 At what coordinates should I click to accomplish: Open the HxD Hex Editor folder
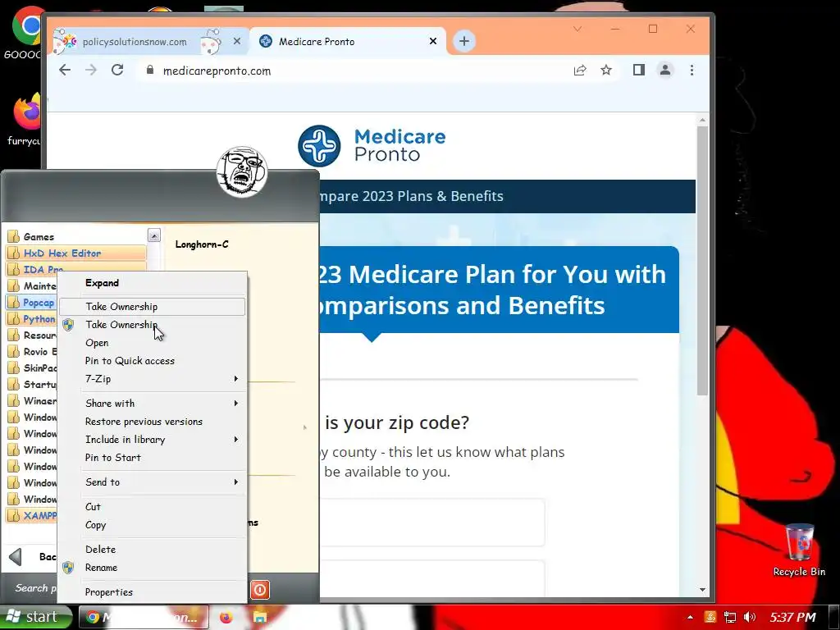click(x=75, y=253)
